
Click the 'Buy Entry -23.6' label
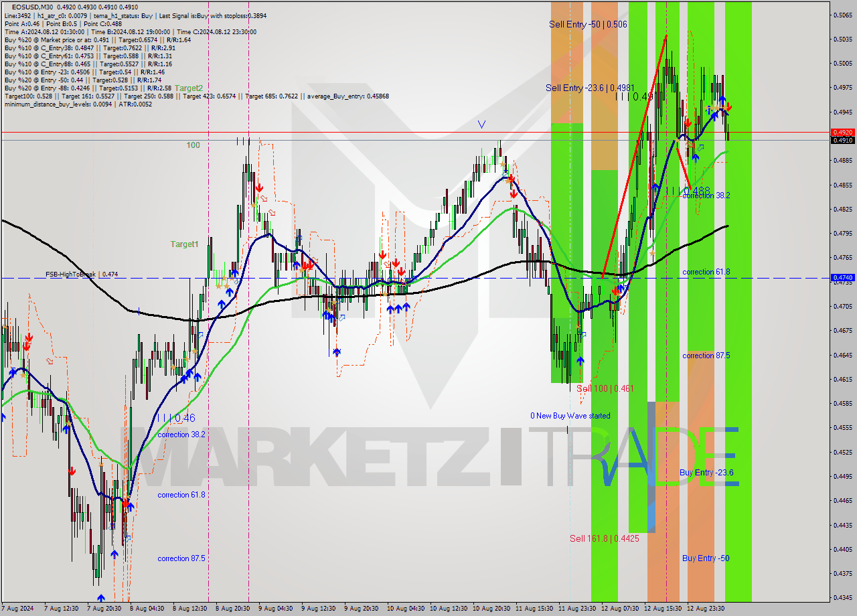706,473
